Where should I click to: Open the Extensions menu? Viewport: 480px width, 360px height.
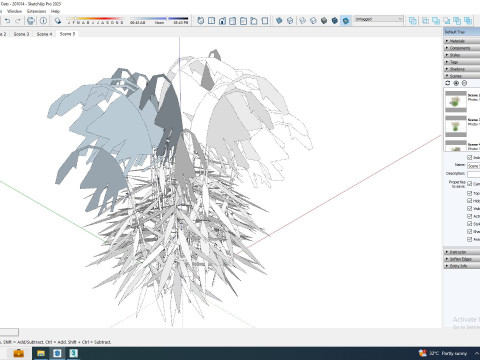point(36,11)
